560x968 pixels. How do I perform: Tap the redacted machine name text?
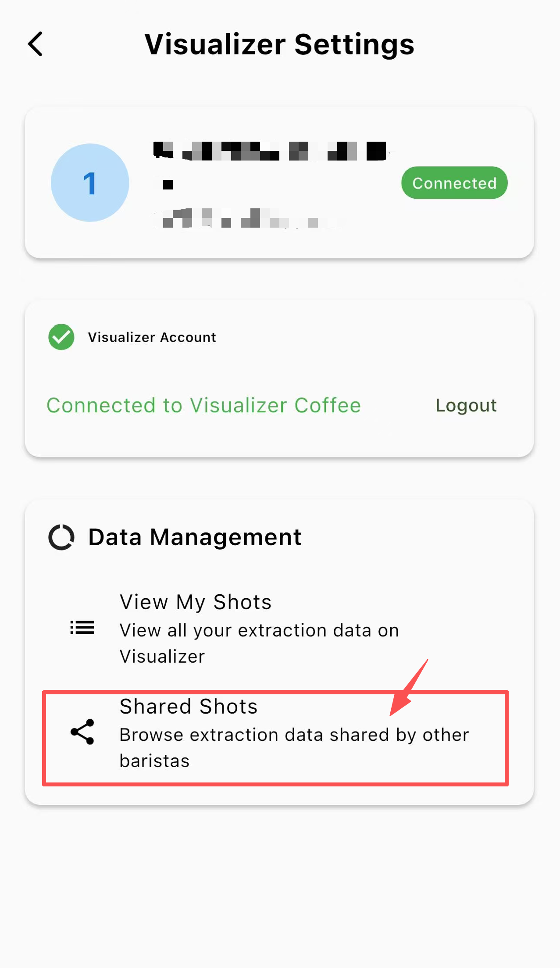(272, 150)
